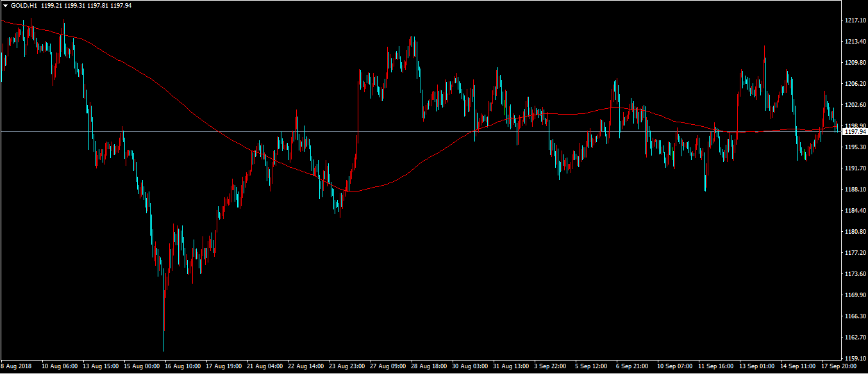
Task: Click the 1209.80 price axis label
Action: pyautogui.click(x=855, y=63)
